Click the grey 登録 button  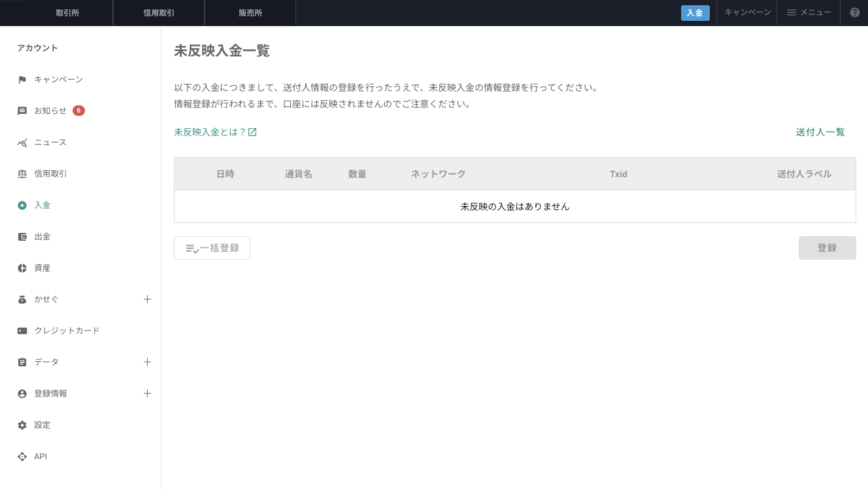tap(827, 248)
